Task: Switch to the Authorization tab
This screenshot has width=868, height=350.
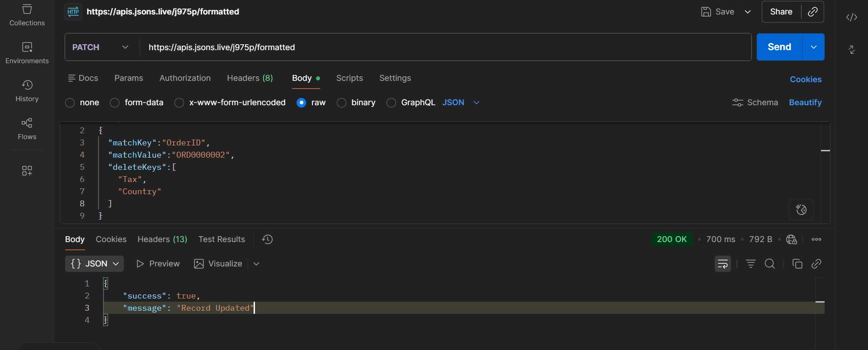Action: pos(185,78)
